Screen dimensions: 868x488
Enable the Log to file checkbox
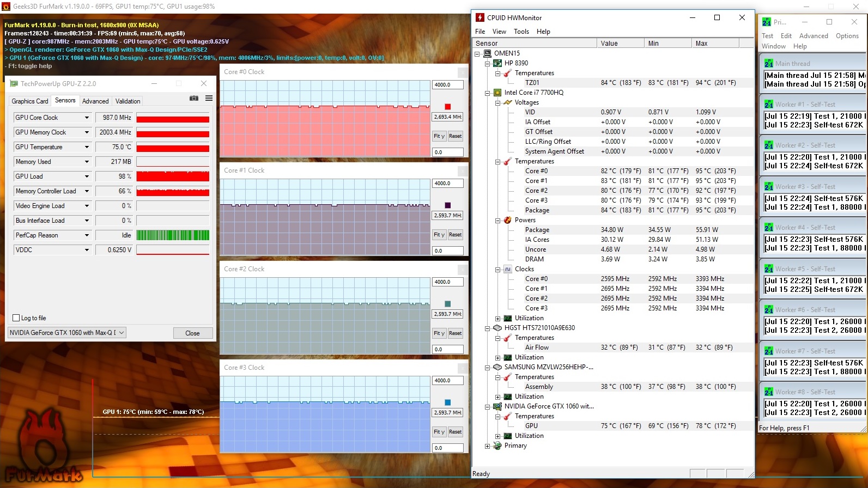[x=16, y=318]
